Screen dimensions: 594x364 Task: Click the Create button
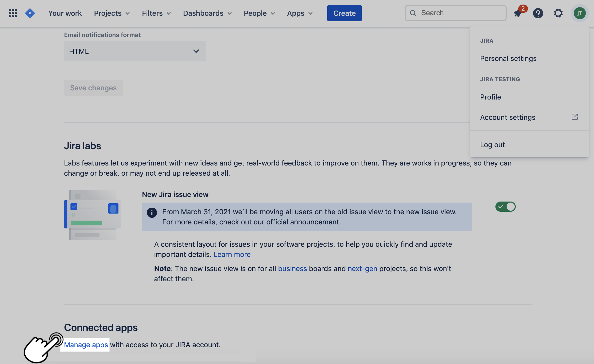[x=344, y=13]
